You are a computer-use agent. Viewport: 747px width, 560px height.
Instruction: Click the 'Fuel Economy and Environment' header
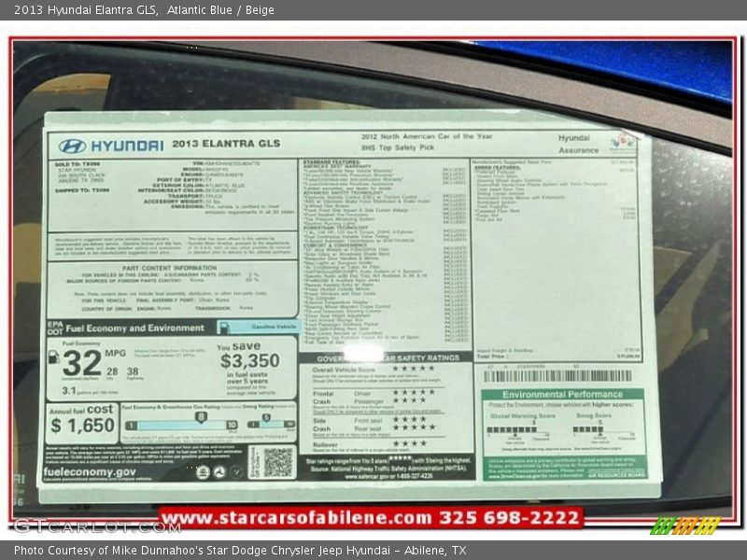tap(134, 329)
